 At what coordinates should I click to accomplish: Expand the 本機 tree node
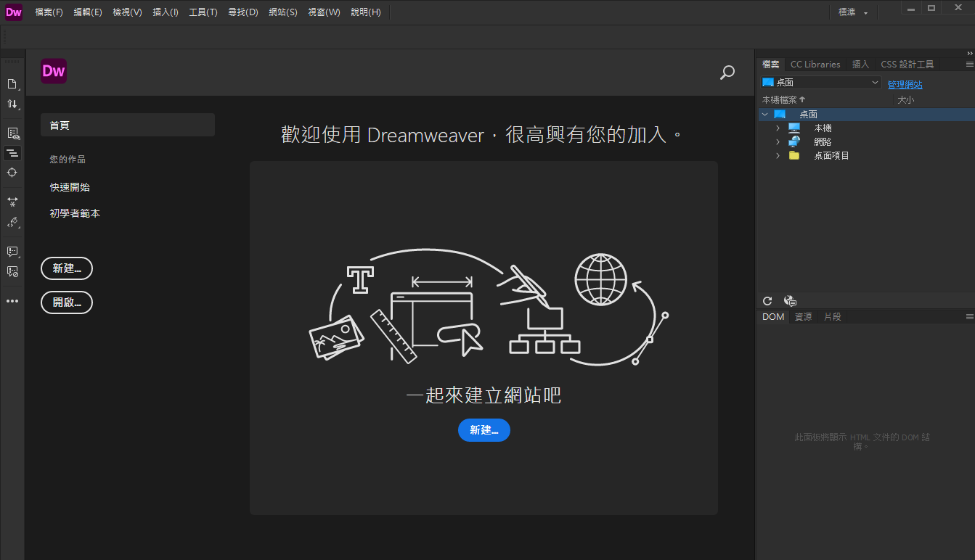(778, 128)
